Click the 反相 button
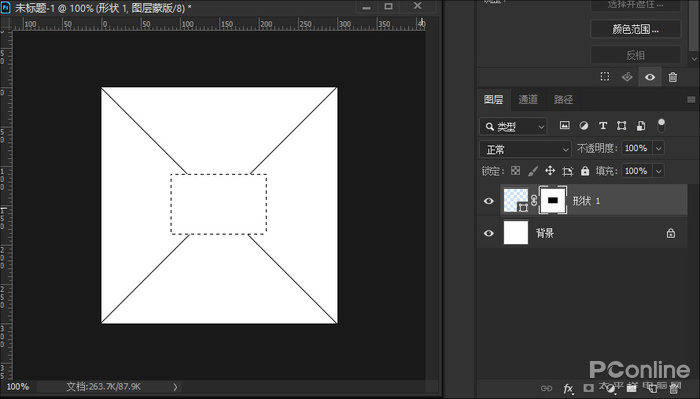The width and height of the screenshot is (700, 399). 636,55
